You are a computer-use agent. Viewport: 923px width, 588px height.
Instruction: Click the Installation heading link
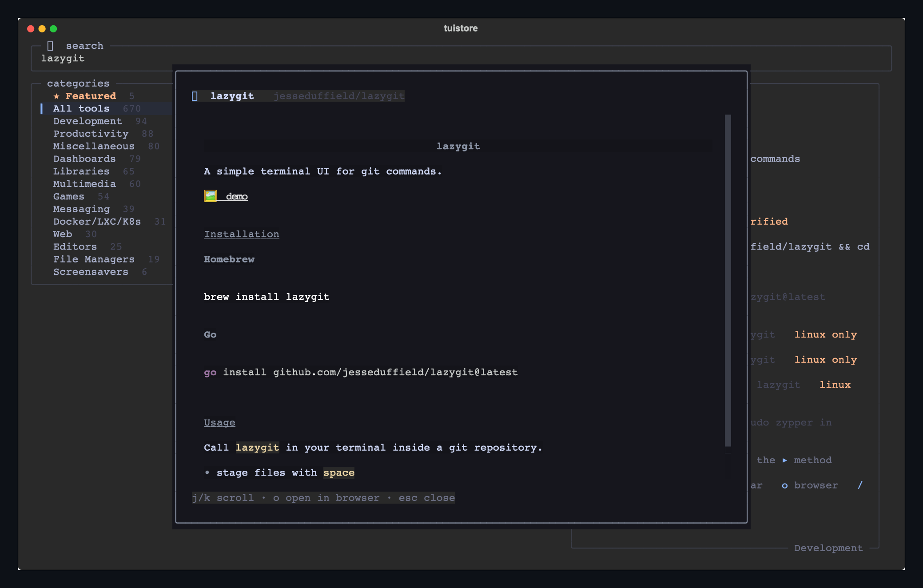click(x=242, y=234)
